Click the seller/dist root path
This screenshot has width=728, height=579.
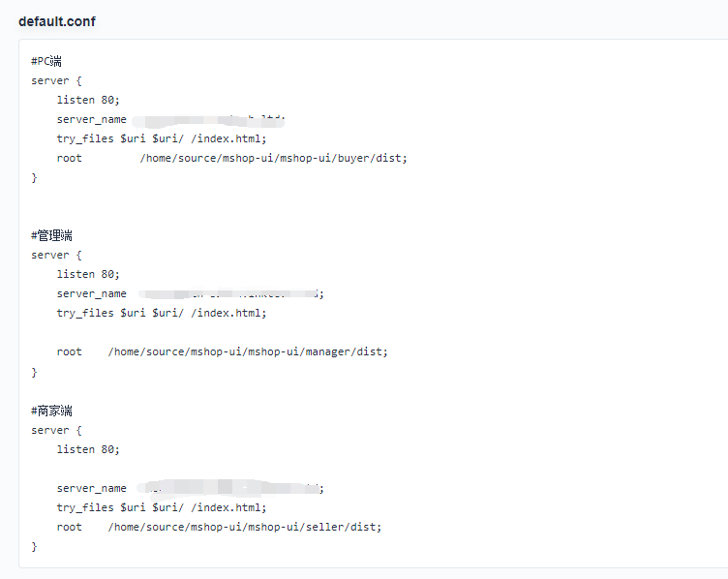[x=244, y=527]
